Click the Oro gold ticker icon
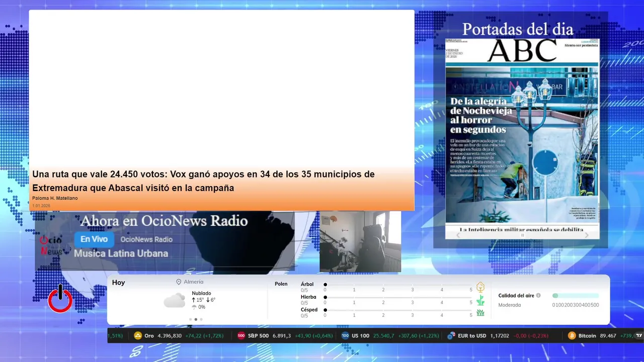The image size is (644, 362). (x=138, y=336)
